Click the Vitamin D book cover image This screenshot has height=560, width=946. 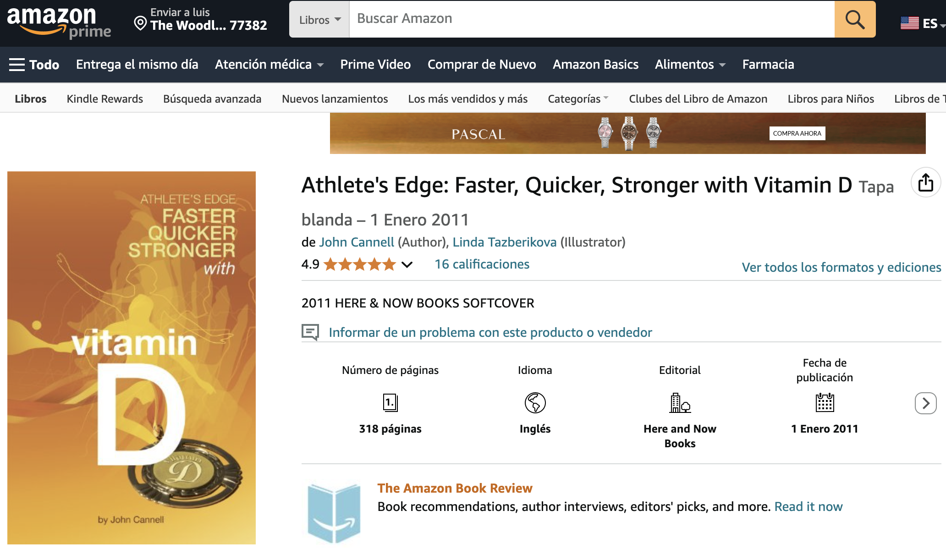tap(132, 357)
